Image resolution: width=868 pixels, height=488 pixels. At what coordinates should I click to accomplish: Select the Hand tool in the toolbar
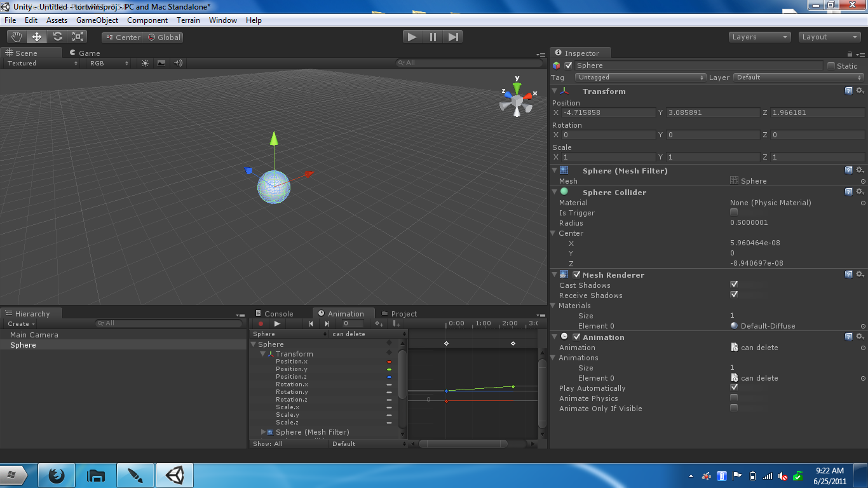click(x=16, y=37)
